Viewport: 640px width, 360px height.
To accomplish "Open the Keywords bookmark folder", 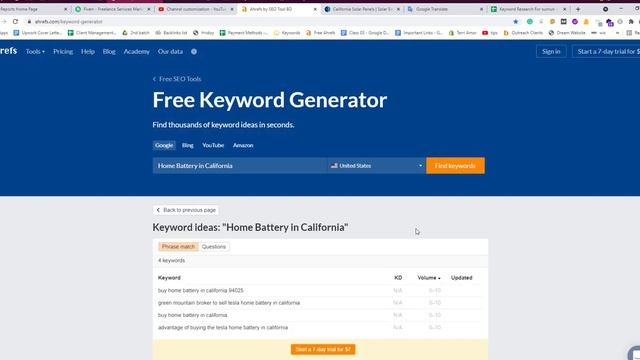I will [x=287, y=33].
